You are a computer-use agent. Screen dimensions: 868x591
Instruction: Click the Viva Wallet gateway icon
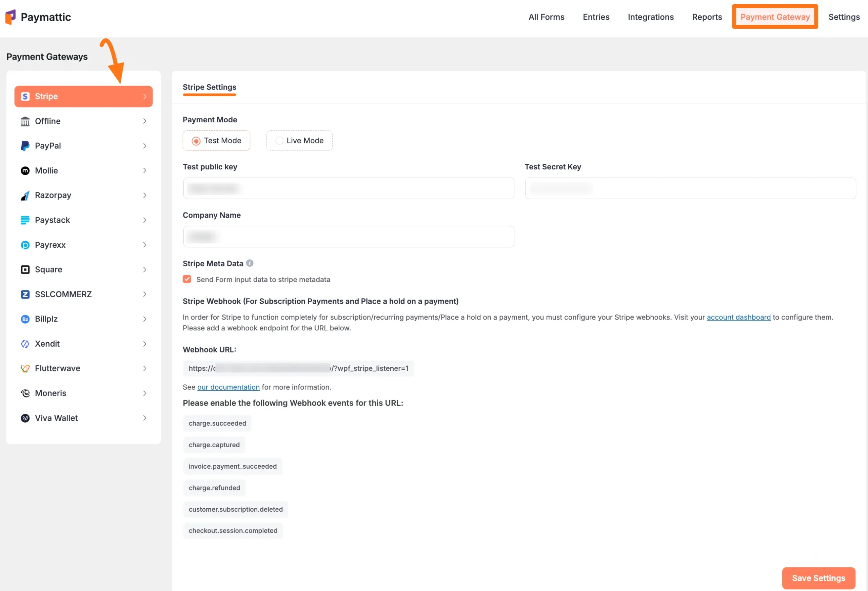pos(25,418)
